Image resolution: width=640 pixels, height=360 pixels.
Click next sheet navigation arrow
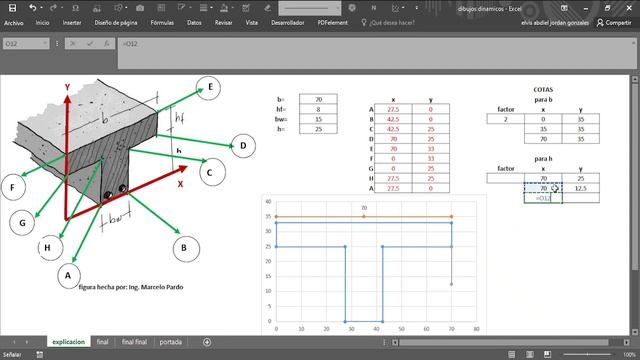pyautogui.click(x=27, y=342)
